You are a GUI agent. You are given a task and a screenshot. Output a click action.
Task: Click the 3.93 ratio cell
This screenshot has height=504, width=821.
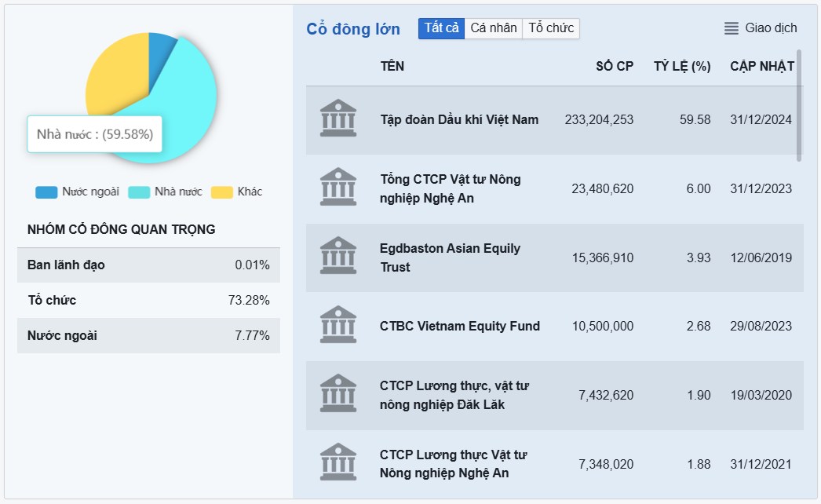(x=699, y=257)
